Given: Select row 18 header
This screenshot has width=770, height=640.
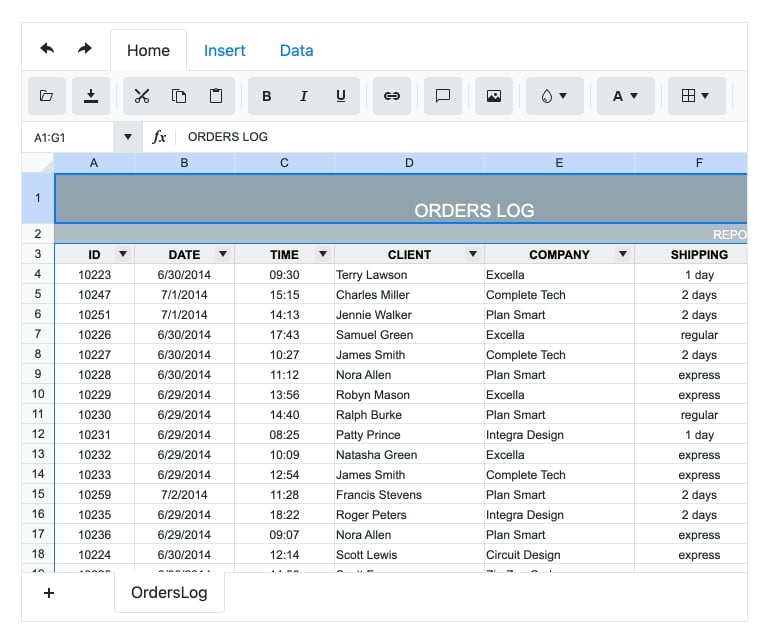Looking at the screenshot, I should tap(38, 554).
